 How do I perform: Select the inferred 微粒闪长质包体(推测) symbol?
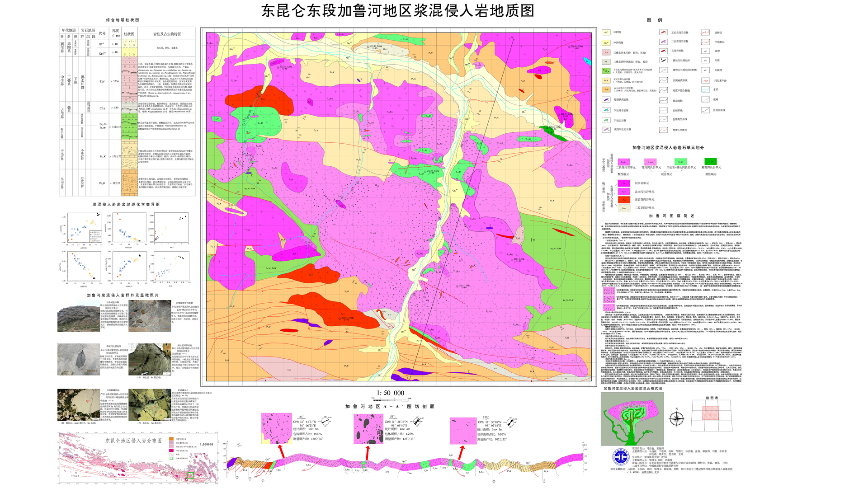pyautogui.click(x=663, y=70)
